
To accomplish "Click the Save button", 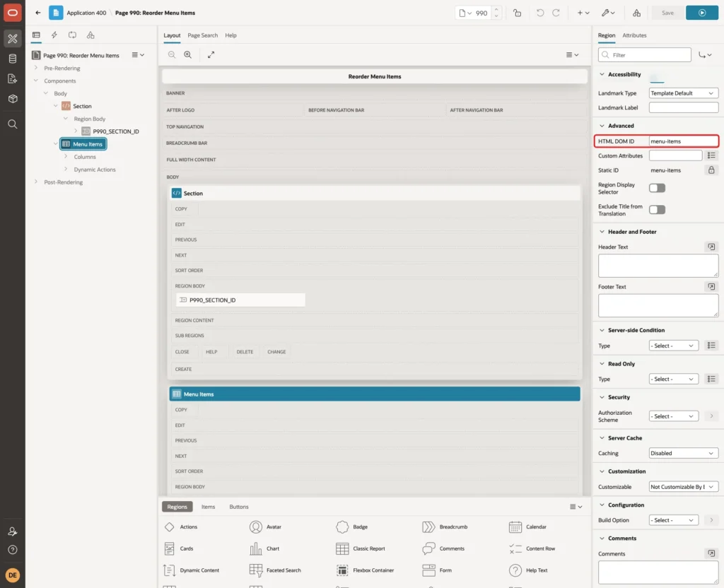I will pos(667,13).
